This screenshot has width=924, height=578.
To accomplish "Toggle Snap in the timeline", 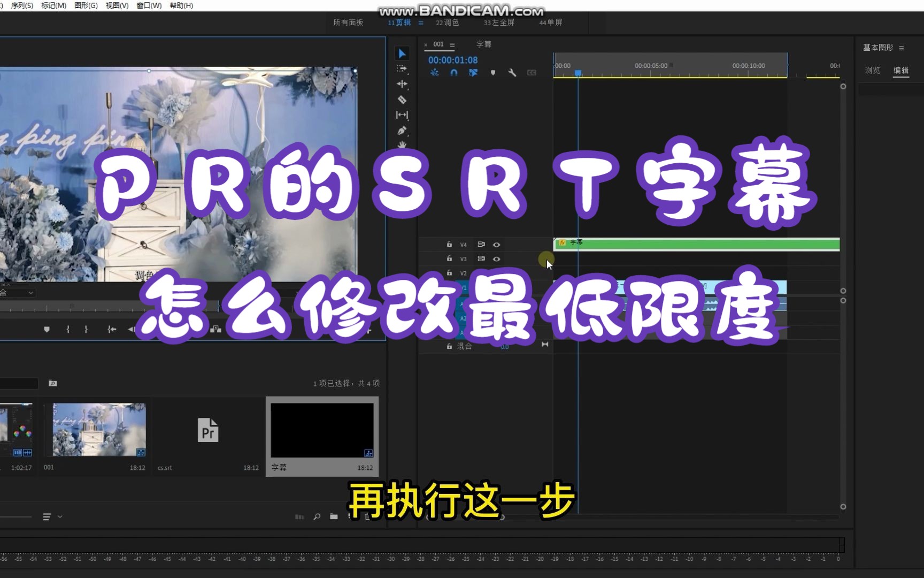I will (453, 73).
